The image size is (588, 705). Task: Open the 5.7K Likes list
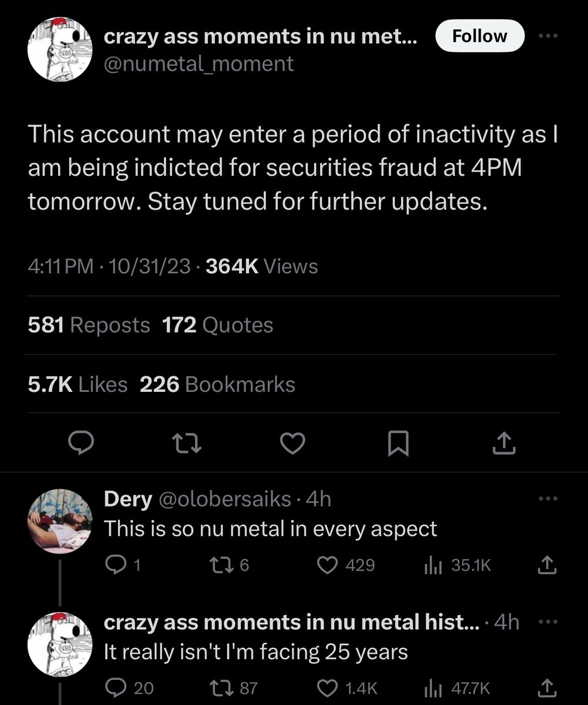click(x=78, y=384)
